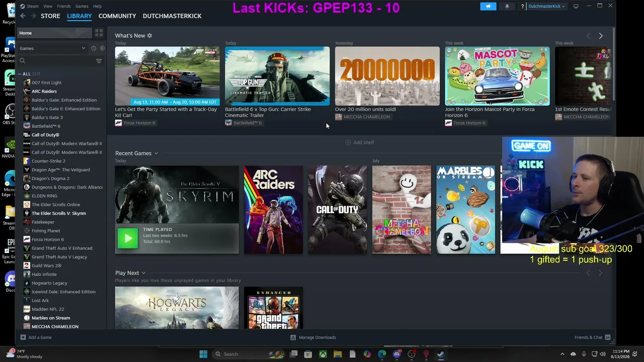The width and height of the screenshot is (644, 362).
Task: Go back with the left navigation arrow
Action: coord(23,16)
